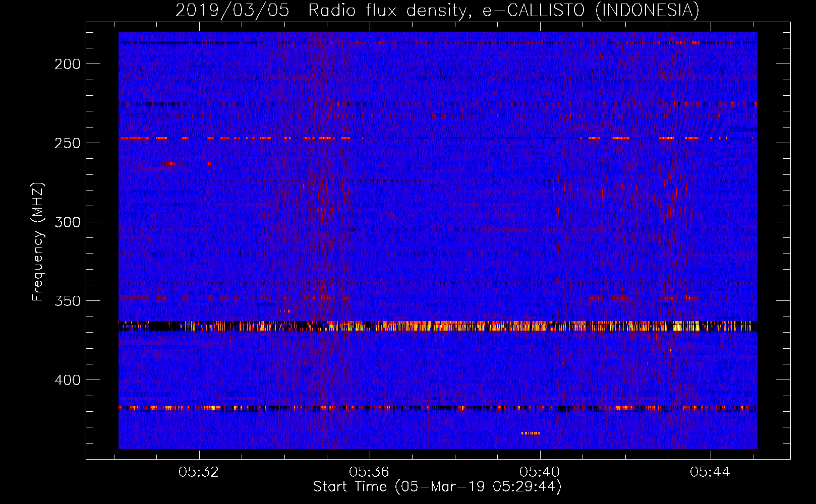Click the dashed red line at 247 MHz

pos(438,138)
